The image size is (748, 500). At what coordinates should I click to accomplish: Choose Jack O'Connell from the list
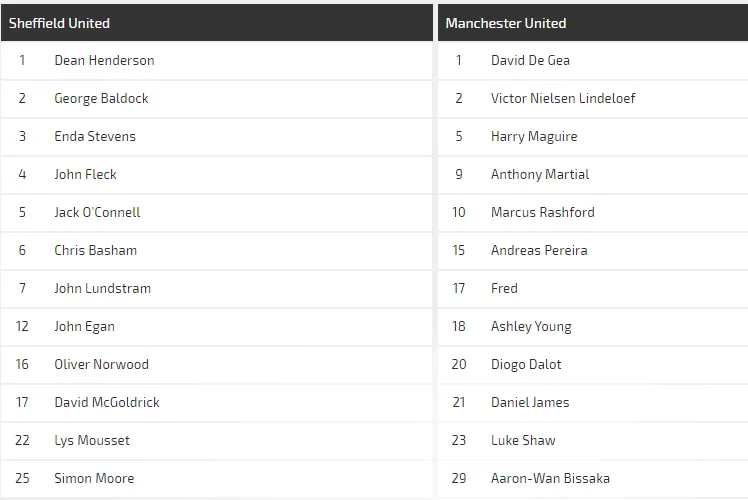[97, 212]
